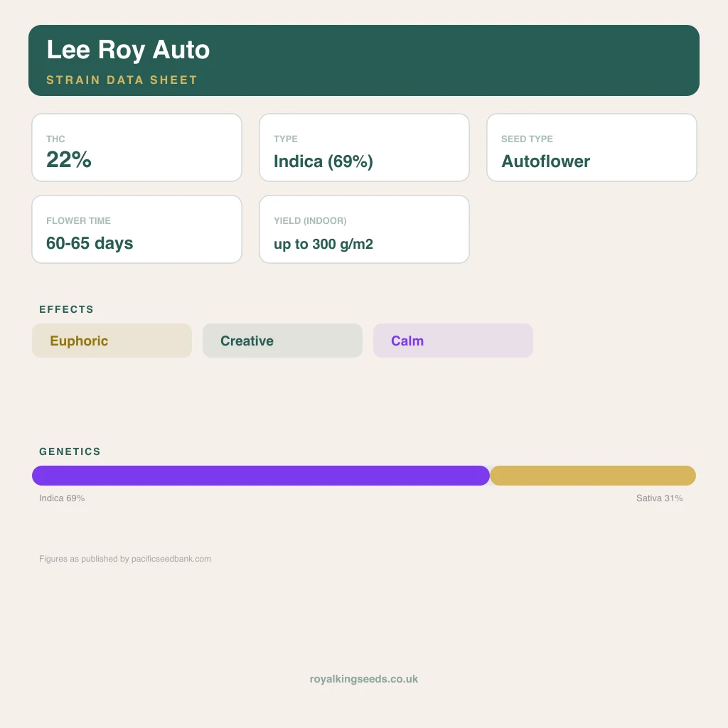Choose the Euphoric effect tag
This screenshot has width=728, height=728.
[x=112, y=341]
